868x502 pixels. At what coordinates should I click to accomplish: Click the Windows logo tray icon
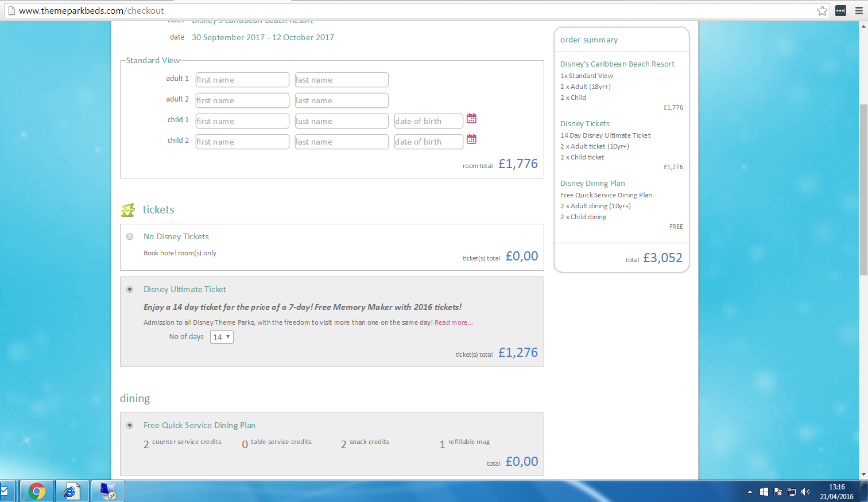[x=764, y=492]
